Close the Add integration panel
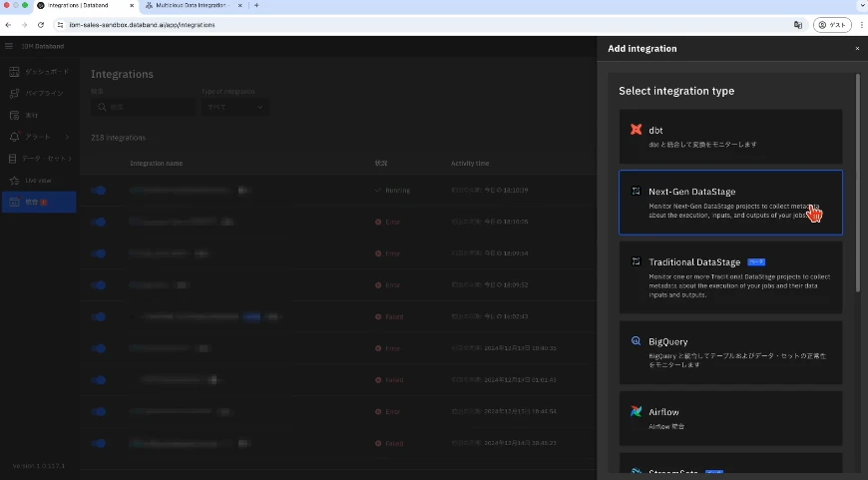Screen dimensions: 868x480 tap(857, 49)
